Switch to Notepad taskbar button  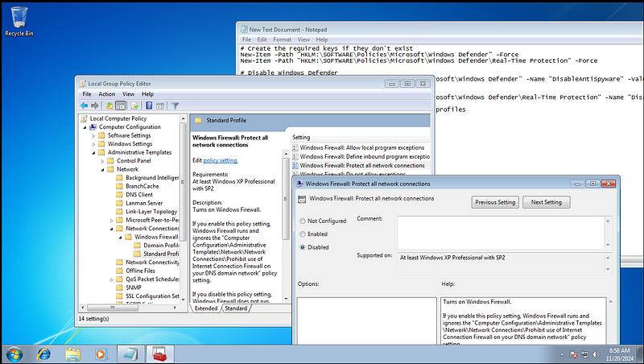point(131,354)
